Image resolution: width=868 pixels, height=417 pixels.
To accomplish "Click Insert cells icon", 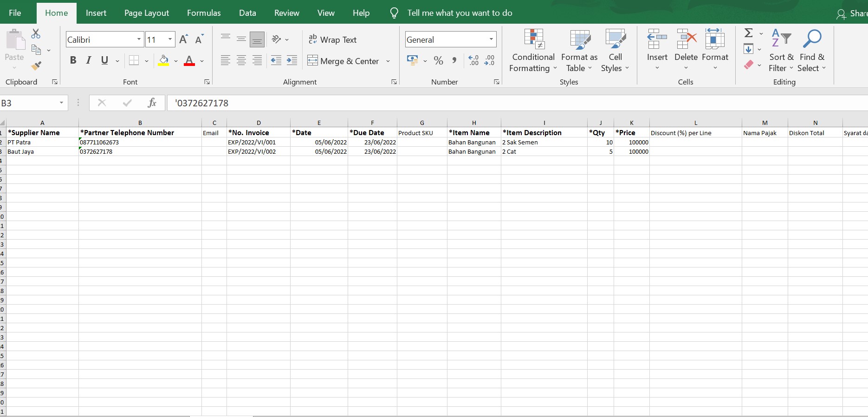I will pyautogui.click(x=657, y=39).
